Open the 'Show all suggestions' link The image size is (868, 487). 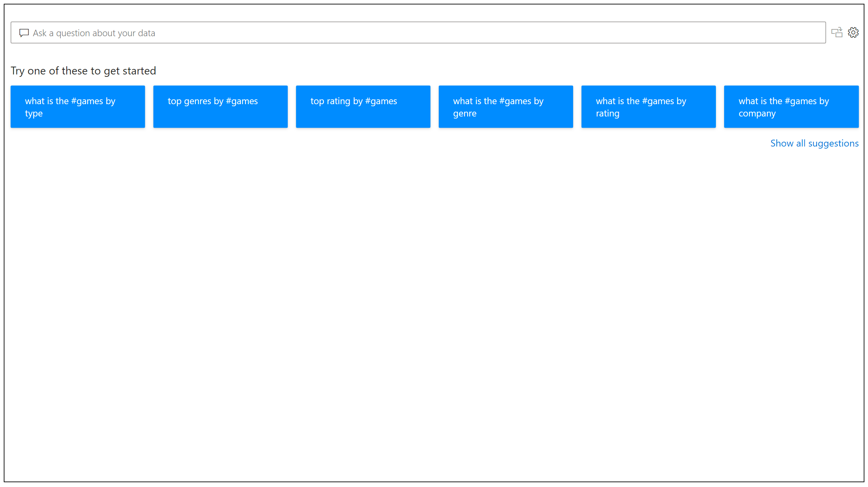click(x=814, y=143)
